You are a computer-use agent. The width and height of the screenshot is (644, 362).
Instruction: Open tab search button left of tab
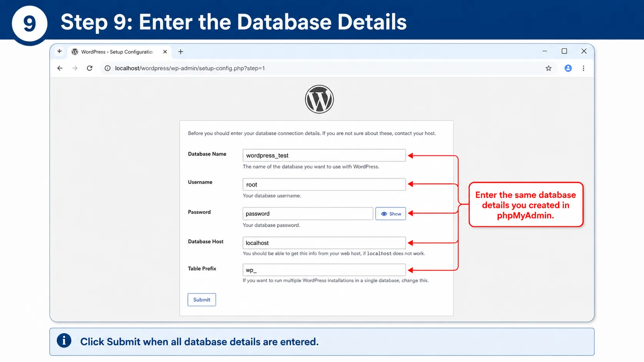pos(59,51)
